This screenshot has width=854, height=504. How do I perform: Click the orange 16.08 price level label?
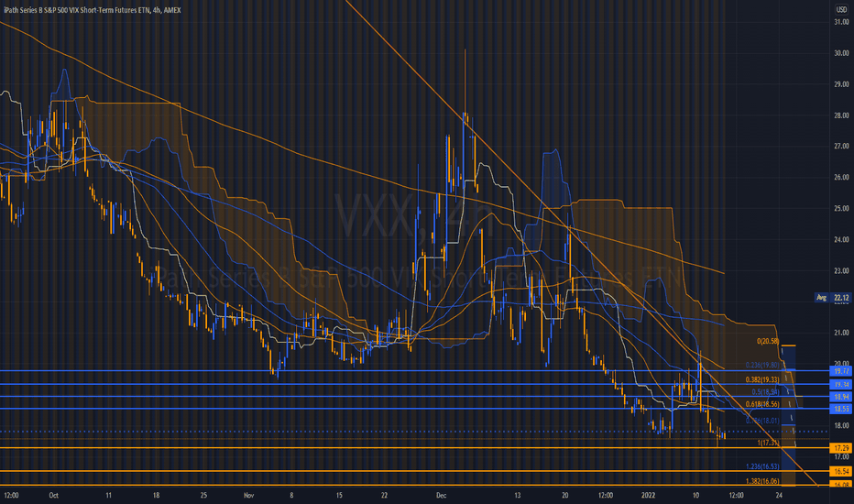coord(841,485)
